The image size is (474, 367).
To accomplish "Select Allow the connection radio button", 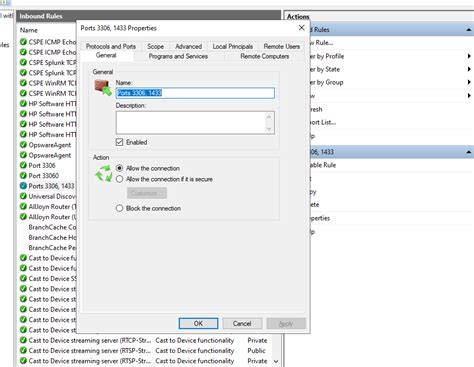I will tap(119, 168).
